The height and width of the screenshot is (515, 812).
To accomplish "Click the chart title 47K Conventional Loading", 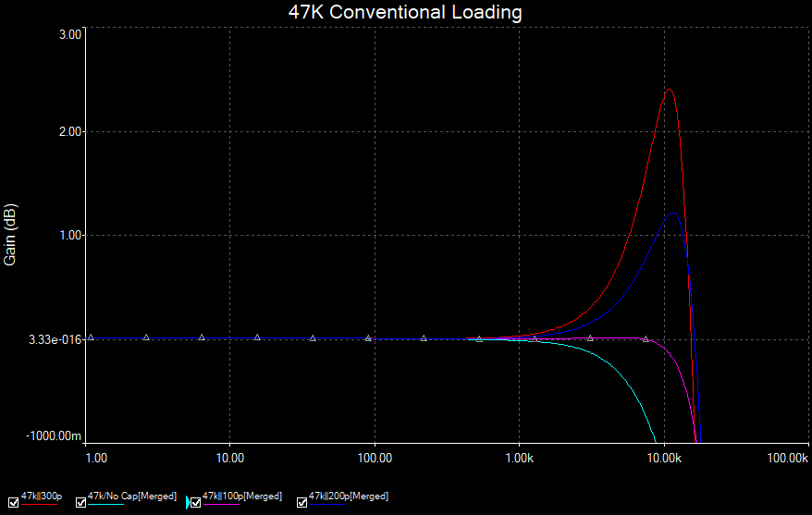I will 405,12.
